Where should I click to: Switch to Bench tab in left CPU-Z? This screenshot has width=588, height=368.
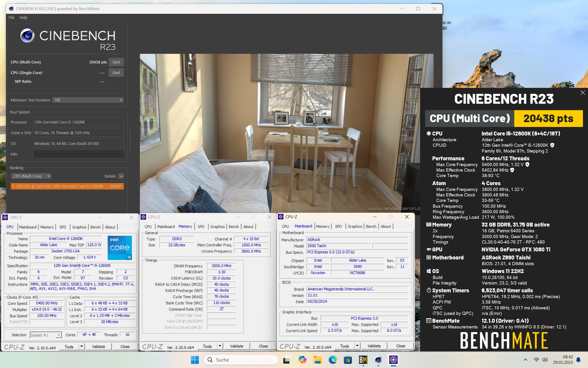point(96,227)
